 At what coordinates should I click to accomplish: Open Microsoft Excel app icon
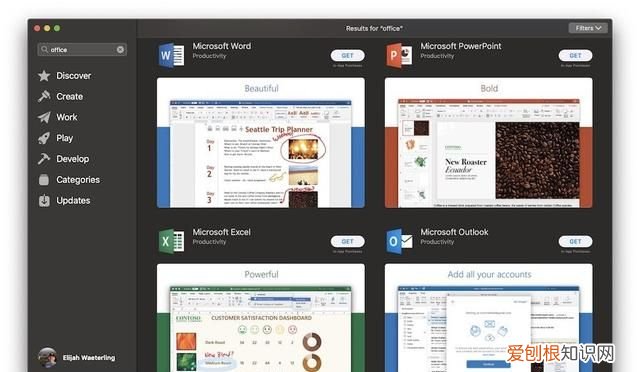[x=171, y=241]
